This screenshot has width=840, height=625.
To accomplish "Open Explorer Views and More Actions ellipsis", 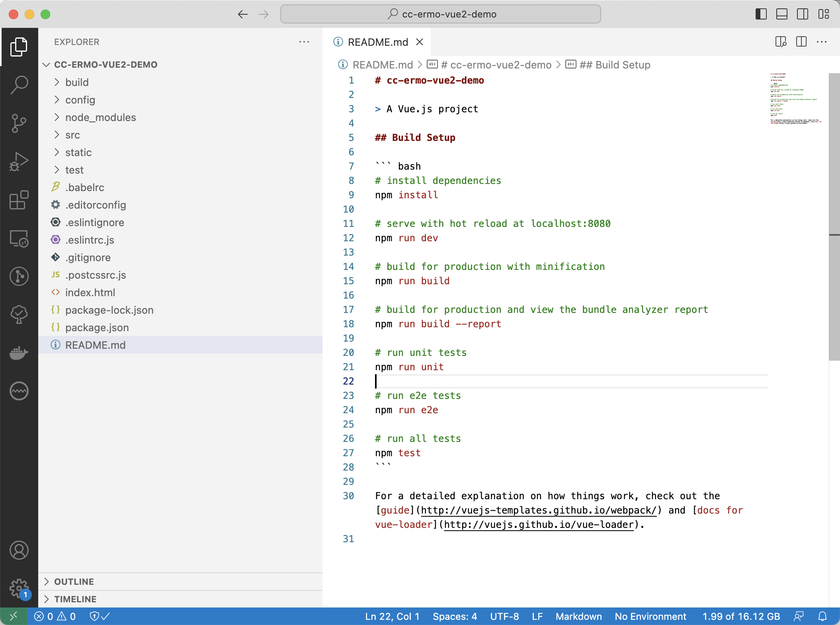I will 304,42.
